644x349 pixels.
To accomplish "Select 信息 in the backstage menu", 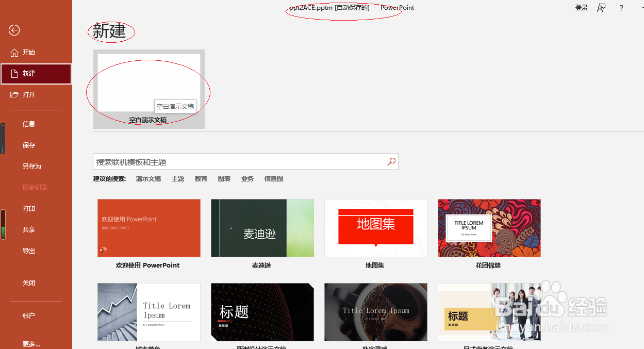I will 29,124.
